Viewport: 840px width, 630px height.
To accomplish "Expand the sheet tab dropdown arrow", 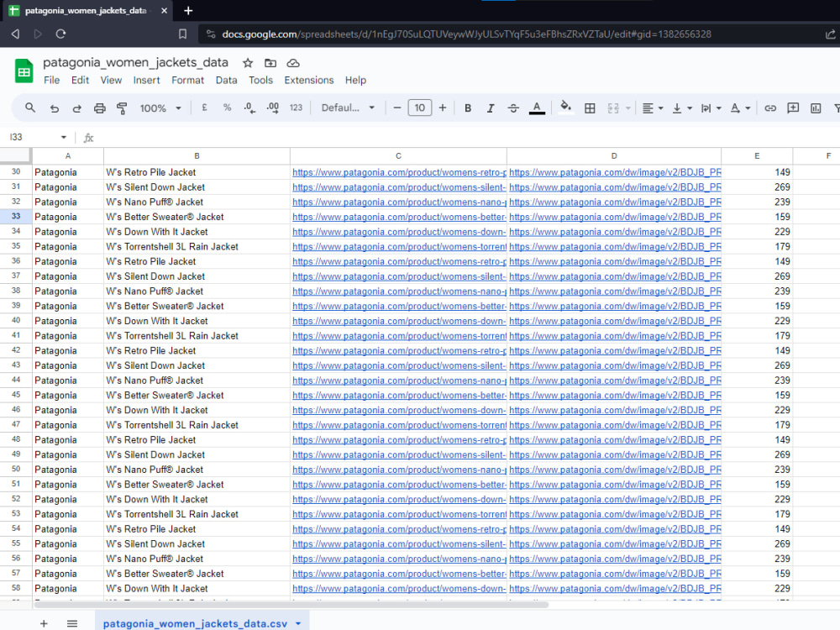I will [298, 623].
